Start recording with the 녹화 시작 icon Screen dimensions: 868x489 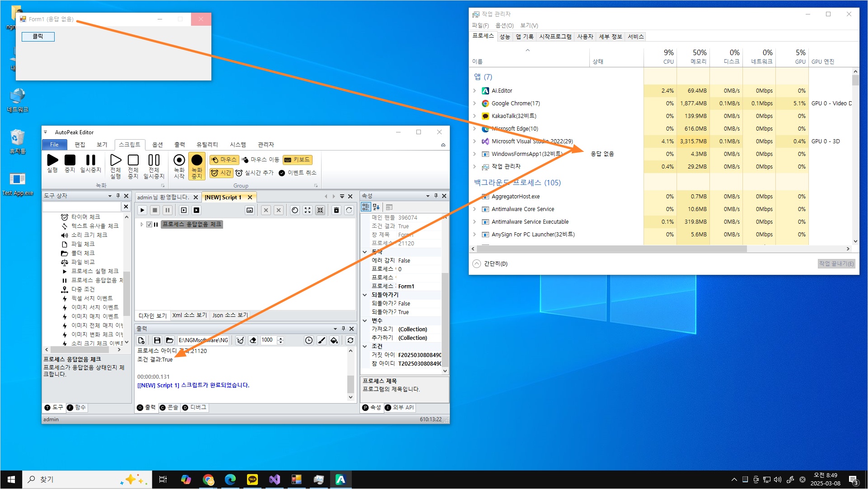click(179, 160)
